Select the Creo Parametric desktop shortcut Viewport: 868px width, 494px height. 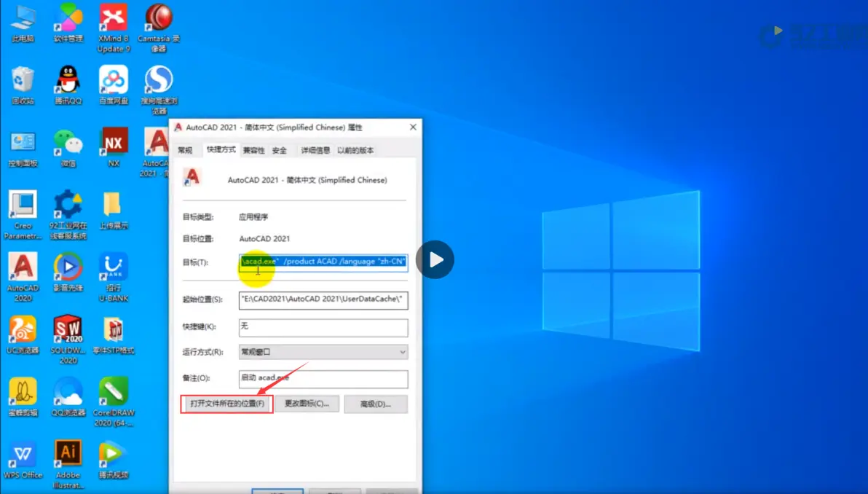pos(23,215)
